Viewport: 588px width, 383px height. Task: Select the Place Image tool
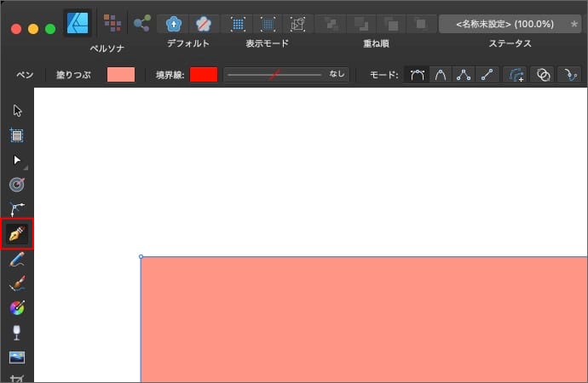pyautogui.click(x=17, y=357)
